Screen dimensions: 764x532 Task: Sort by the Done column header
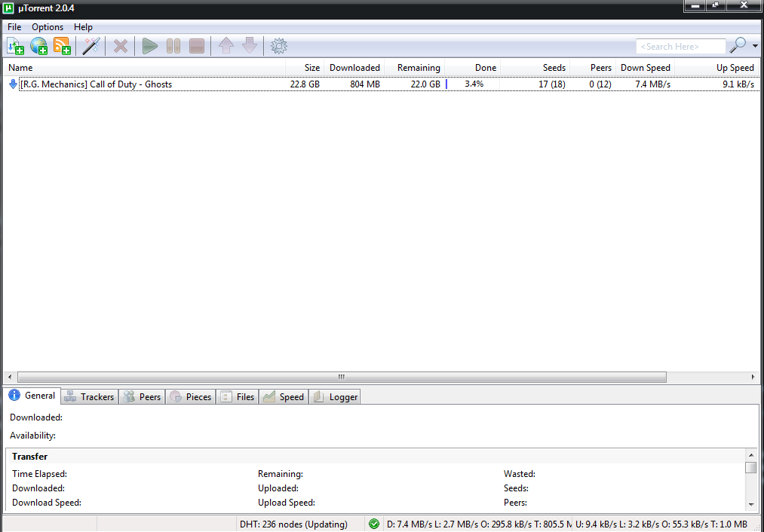point(473,68)
